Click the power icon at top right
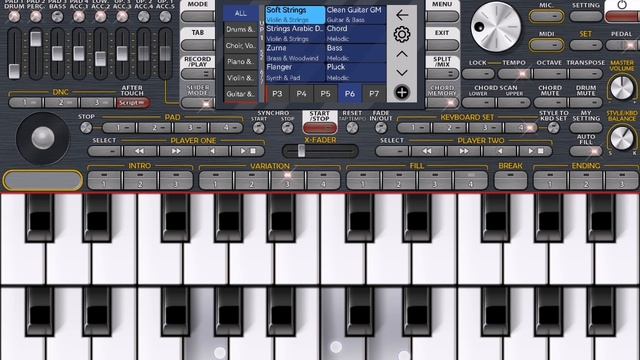Image resolution: width=640 pixels, height=360 pixels. point(622,5)
